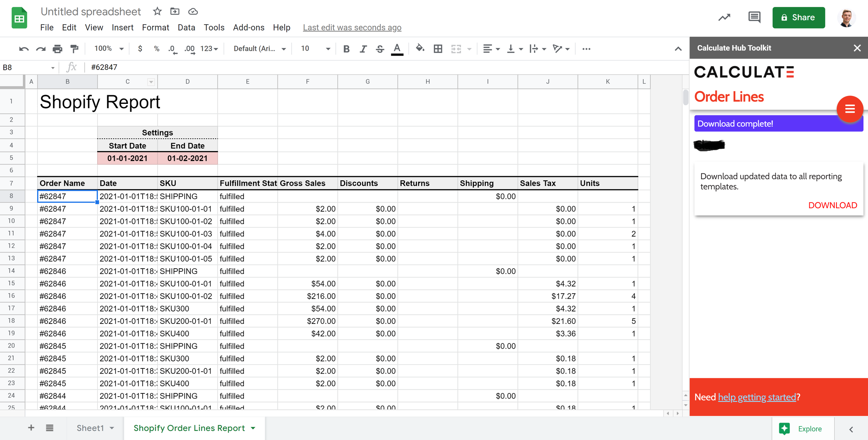Open the Default font family dropdown
Viewport: 868px width, 440px height.
259,49
